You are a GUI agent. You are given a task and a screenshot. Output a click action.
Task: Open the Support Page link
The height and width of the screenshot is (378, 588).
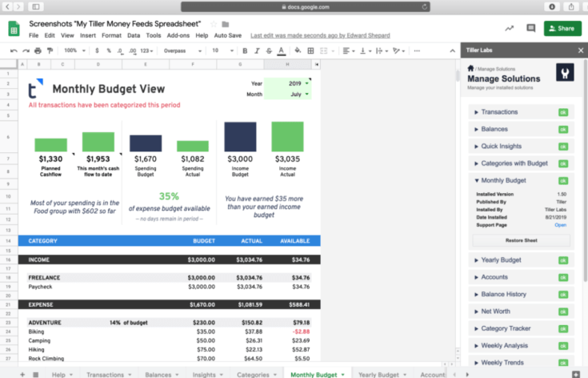click(x=560, y=225)
